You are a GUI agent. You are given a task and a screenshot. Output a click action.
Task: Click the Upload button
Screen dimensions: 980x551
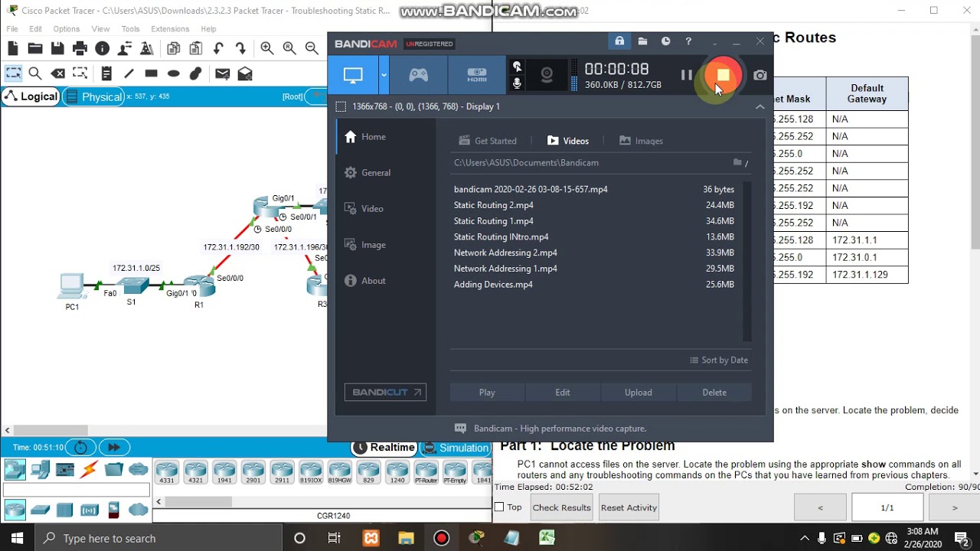click(638, 392)
